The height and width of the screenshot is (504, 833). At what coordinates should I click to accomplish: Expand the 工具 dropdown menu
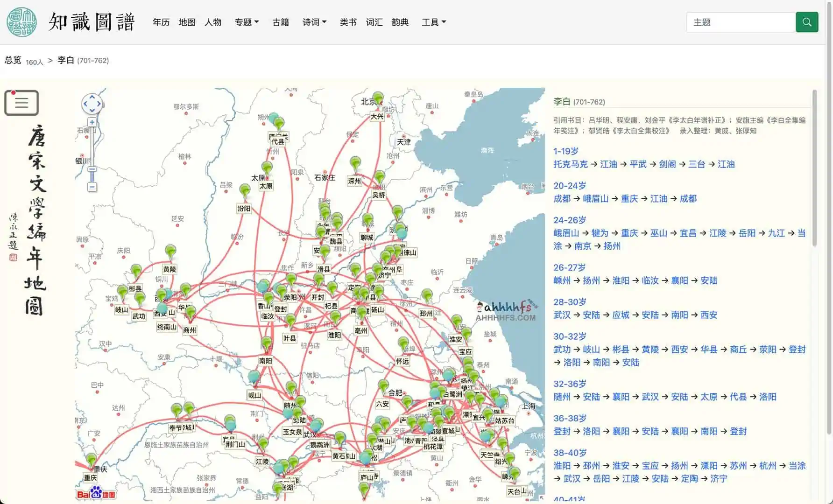coord(433,22)
